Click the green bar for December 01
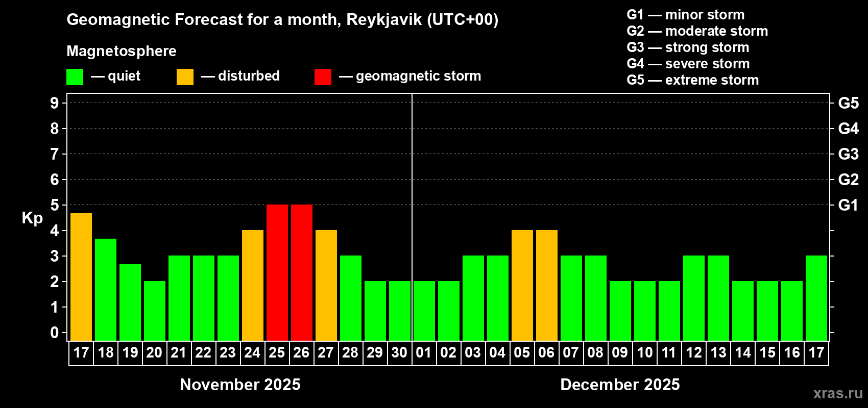Image resolution: width=868 pixels, height=408 pixels. 424,311
